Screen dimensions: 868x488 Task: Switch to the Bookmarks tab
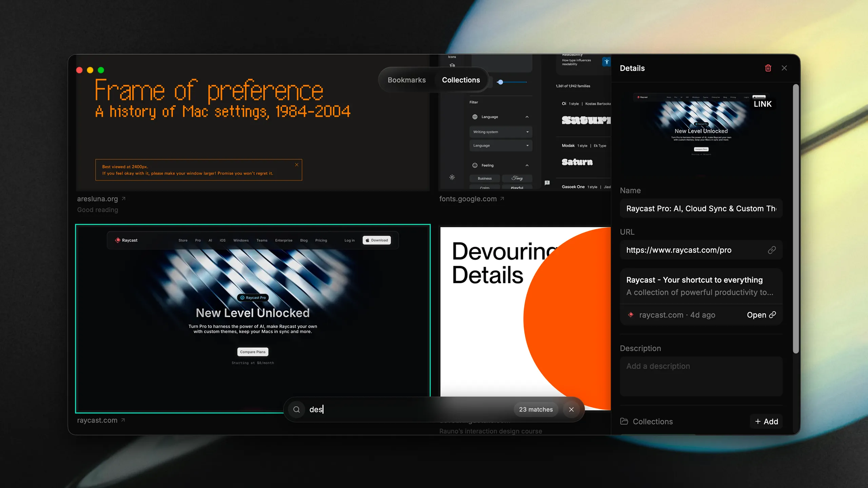pos(407,80)
